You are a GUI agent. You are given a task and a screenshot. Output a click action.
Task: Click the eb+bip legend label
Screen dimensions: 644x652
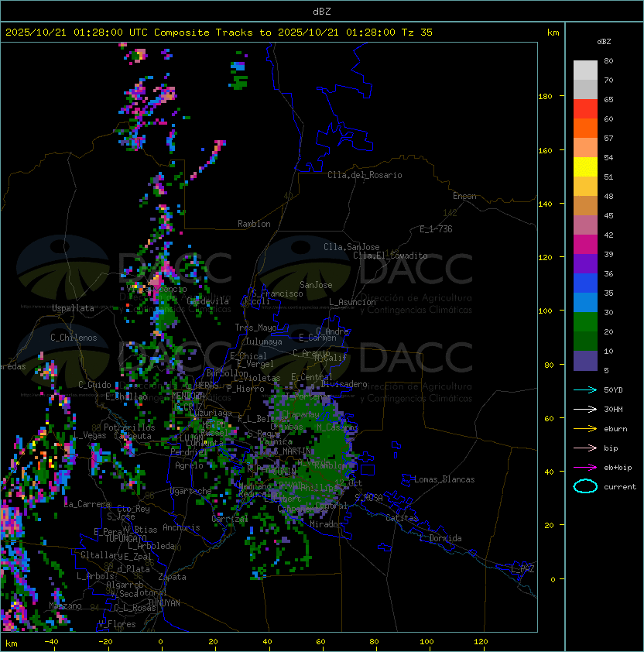point(618,468)
